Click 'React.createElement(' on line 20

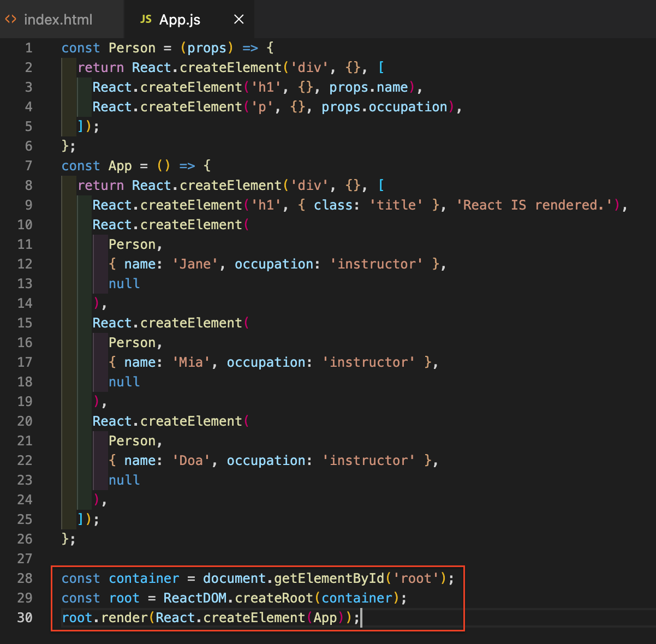tap(171, 421)
